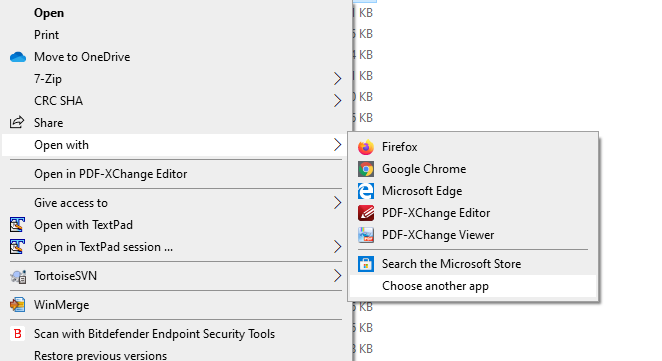Screen dimensions: 662x361
Task: Click the WinMerge icon
Action: tap(18, 304)
